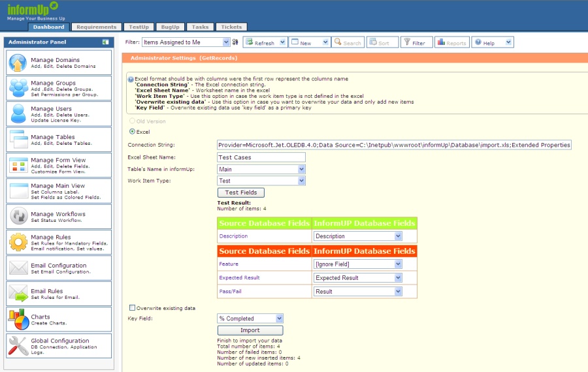Open the Email Rules envelope arrow icon

[18, 293]
